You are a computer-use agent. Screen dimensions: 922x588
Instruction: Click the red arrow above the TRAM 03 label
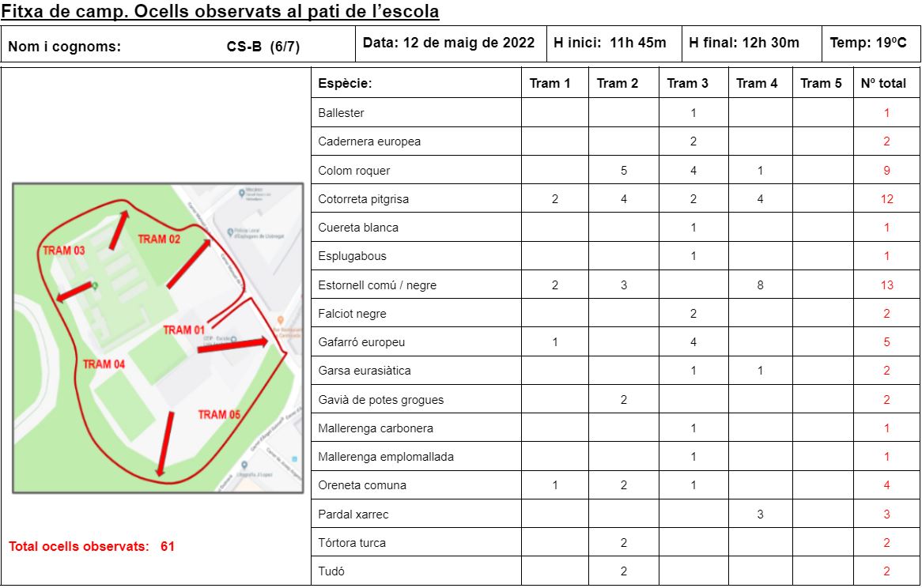(117, 229)
